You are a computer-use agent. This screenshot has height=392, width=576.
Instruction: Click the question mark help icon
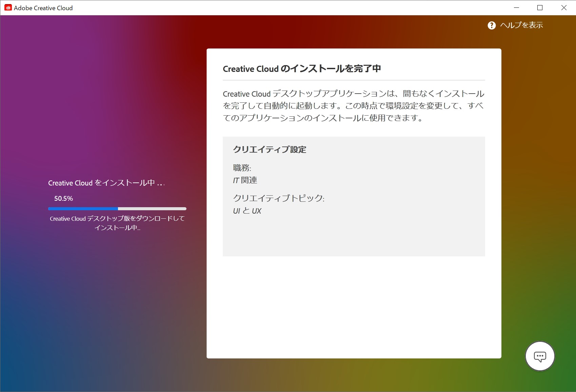click(x=492, y=25)
